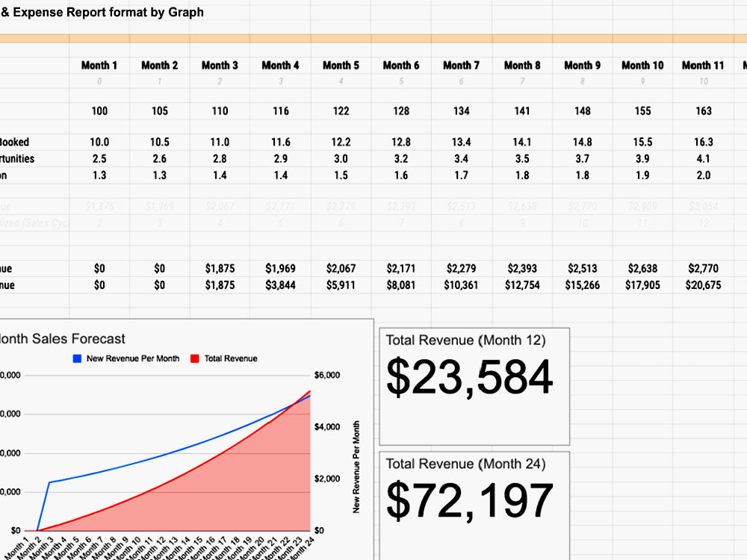Click the $0 revenue cell under Month 1
The width and height of the screenshot is (747, 560).
(99, 268)
